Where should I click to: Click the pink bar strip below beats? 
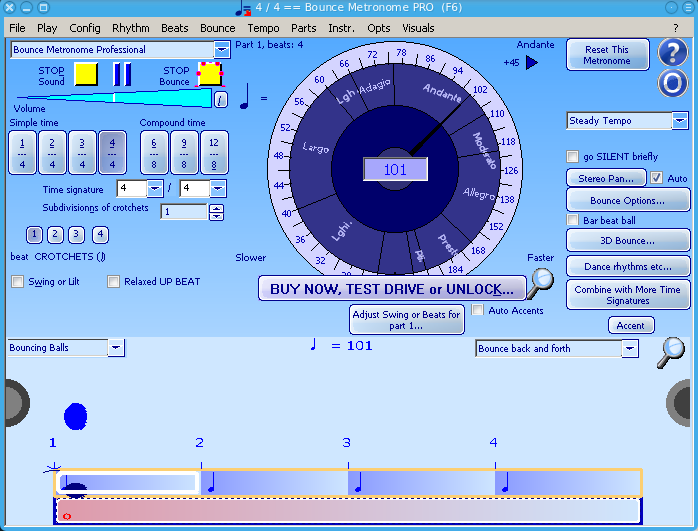tap(348, 511)
